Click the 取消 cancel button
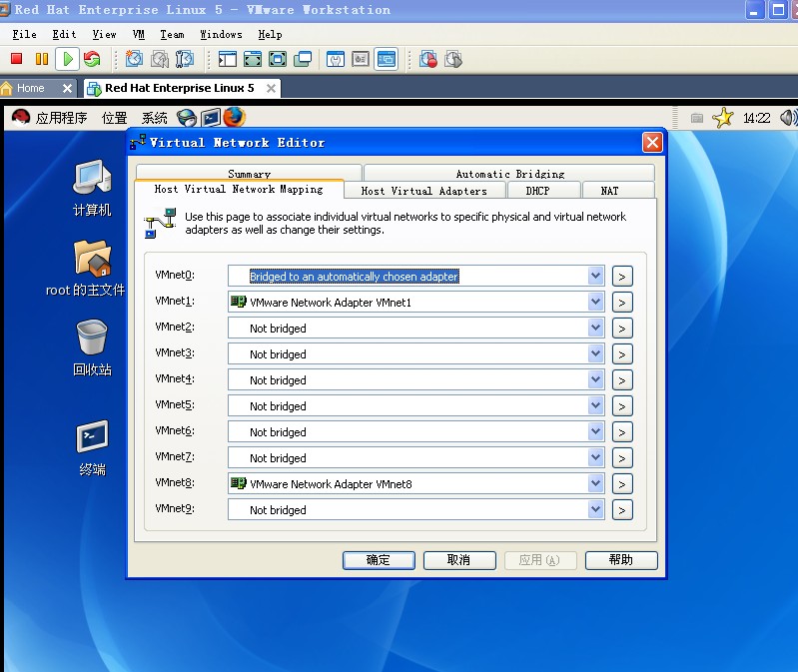The image size is (798, 672). [459, 560]
